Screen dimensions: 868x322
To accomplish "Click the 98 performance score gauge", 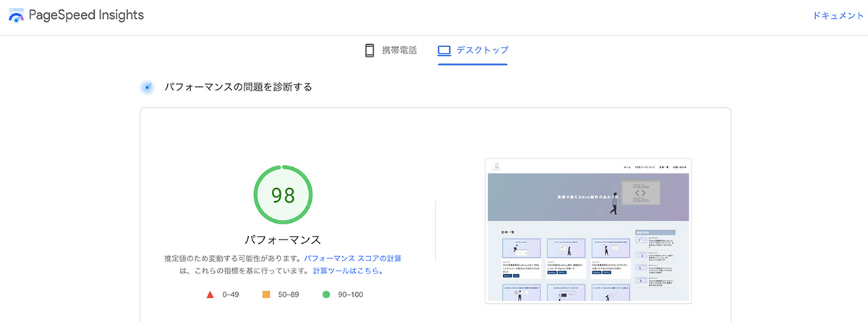I will click(x=283, y=195).
